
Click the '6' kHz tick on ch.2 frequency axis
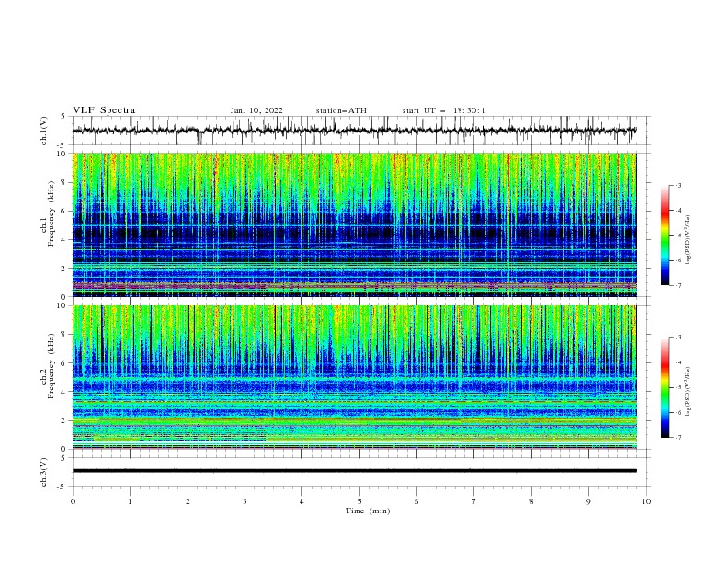(64, 363)
